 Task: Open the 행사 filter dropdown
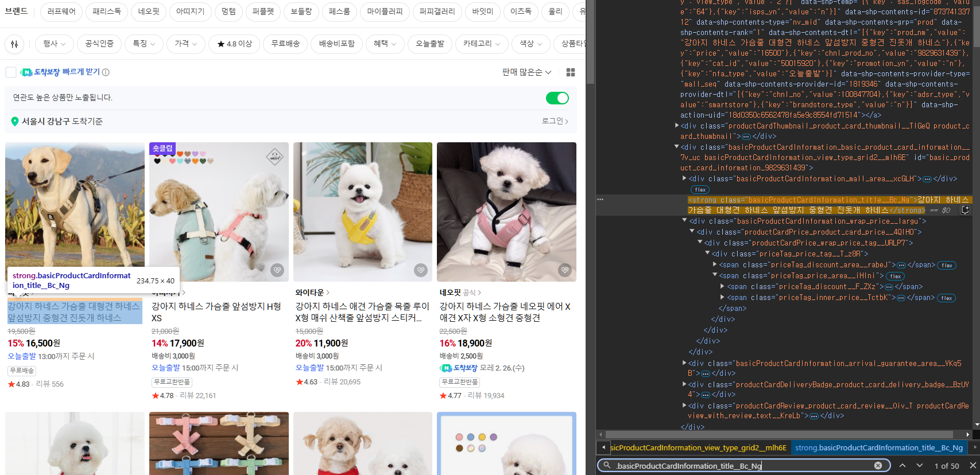pos(55,44)
